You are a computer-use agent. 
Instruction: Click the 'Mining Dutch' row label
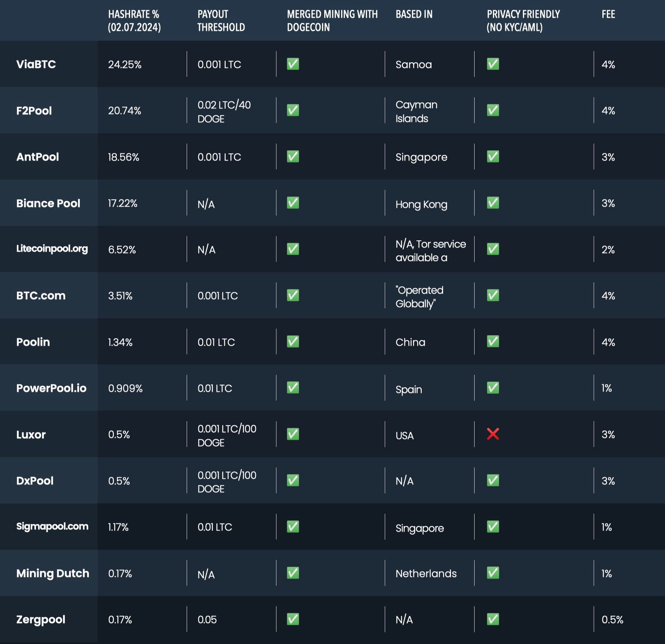pyautogui.click(x=53, y=574)
